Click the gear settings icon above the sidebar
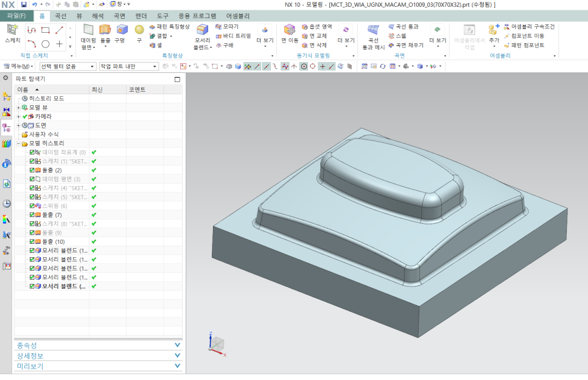The width and height of the screenshot is (588, 380). point(5,78)
